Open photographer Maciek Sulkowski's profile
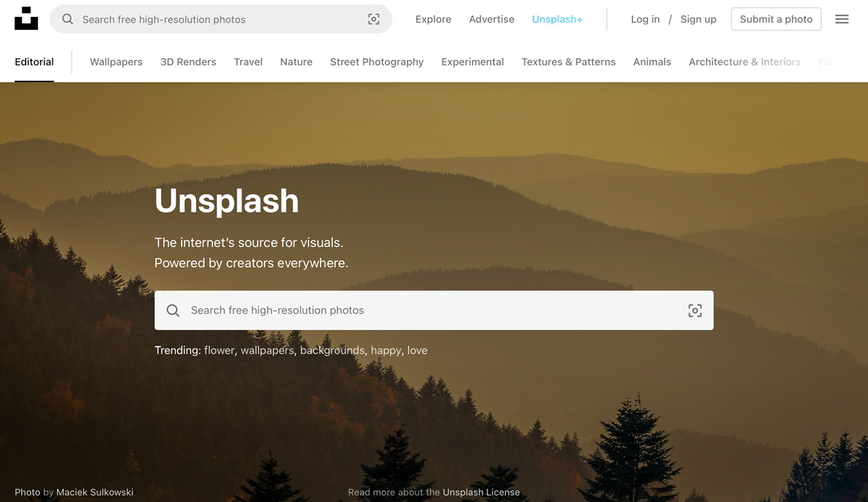 pos(95,492)
